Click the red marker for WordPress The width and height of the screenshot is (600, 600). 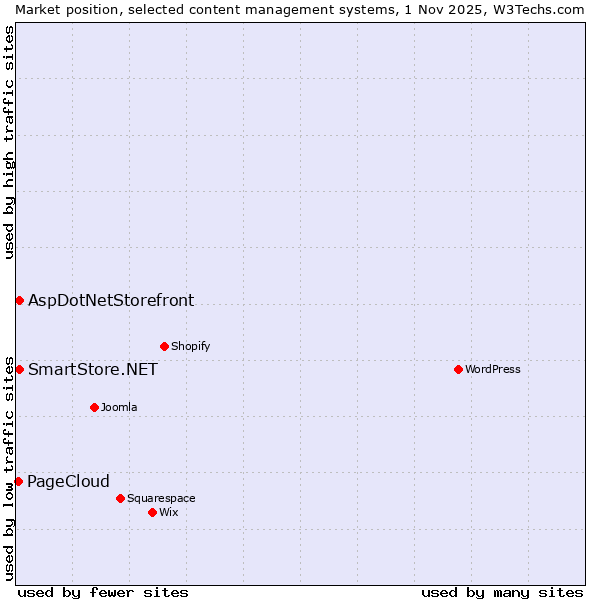[x=458, y=369]
